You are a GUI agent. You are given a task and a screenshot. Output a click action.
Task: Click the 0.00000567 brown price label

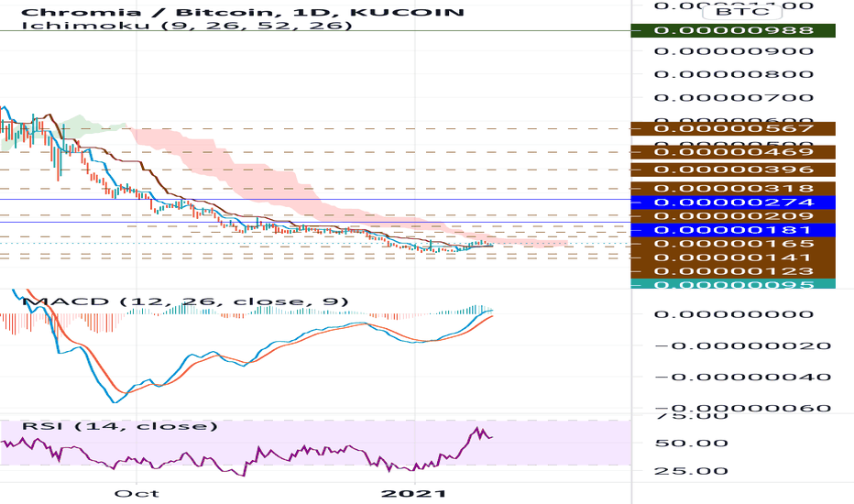(733, 128)
